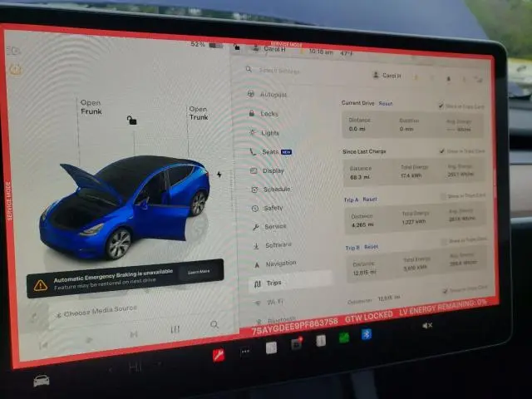Tap the unlock padlock above the car
The width and height of the screenshot is (532, 399).
point(131,120)
